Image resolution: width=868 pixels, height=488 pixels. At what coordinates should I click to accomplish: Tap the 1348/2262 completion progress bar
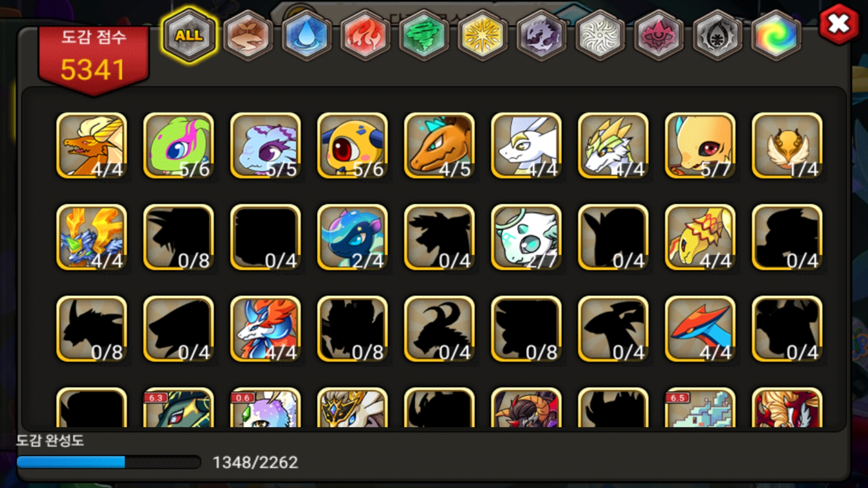(108, 462)
